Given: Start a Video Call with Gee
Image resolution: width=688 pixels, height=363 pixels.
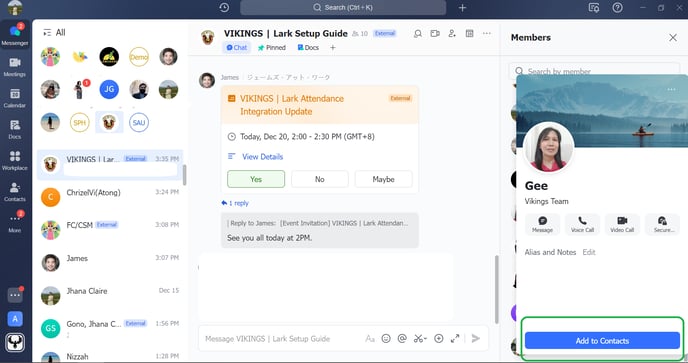Looking at the screenshot, I should [622, 224].
